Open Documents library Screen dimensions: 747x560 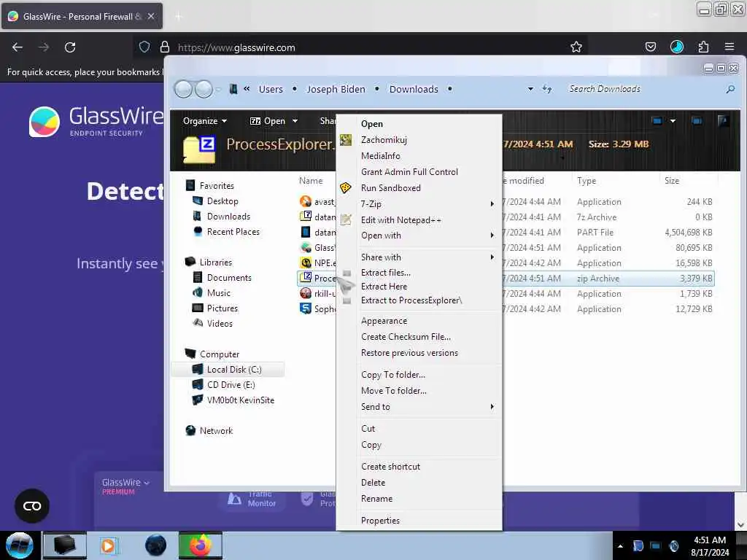228,278
